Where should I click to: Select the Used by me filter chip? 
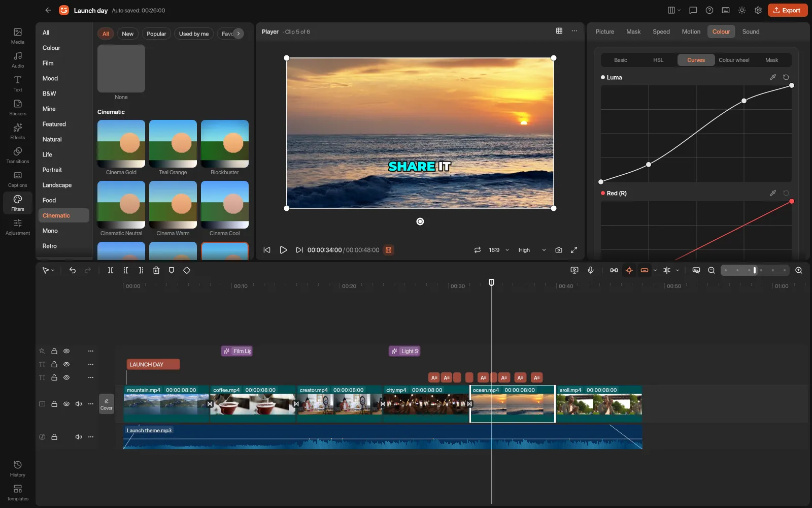click(194, 34)
